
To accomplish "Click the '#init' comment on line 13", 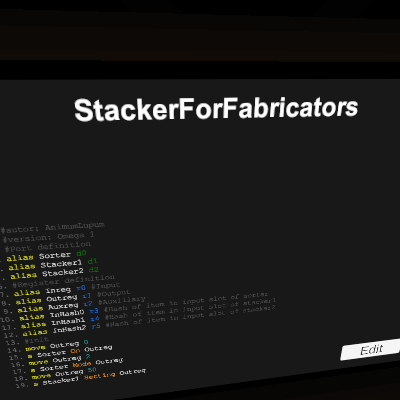I will [x=36, y=340].
